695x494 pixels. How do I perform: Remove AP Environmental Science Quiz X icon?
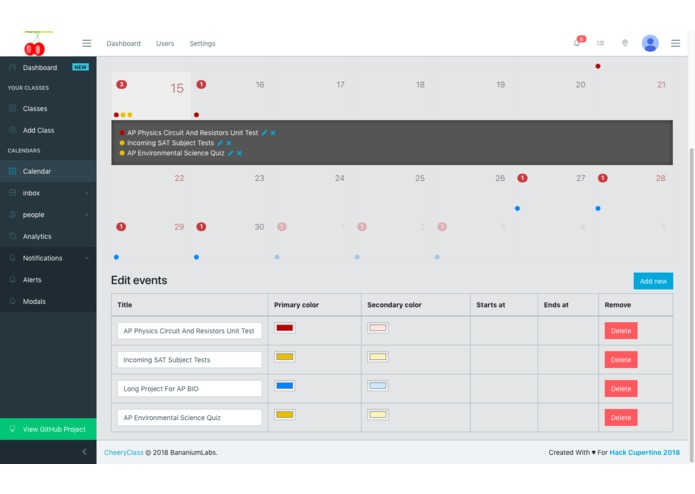click(239, 153)
